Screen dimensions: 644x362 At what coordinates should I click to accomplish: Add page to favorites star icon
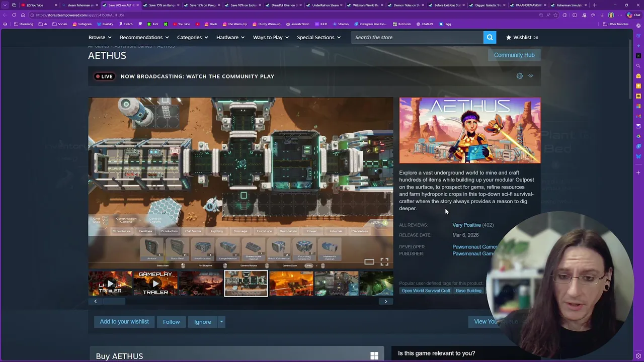pos(556,15)
